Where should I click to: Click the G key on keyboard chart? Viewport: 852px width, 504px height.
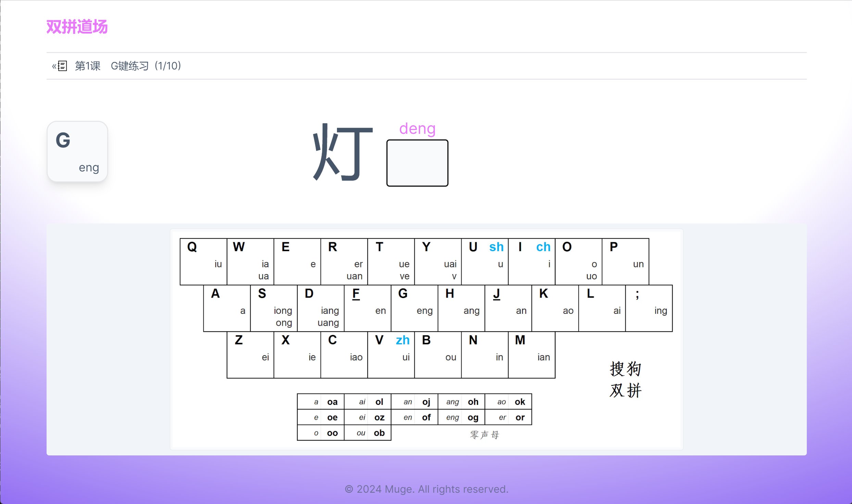[414, 308]
